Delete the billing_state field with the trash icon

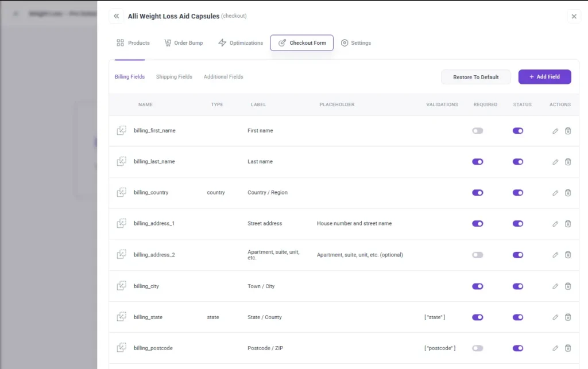(568, 317)
